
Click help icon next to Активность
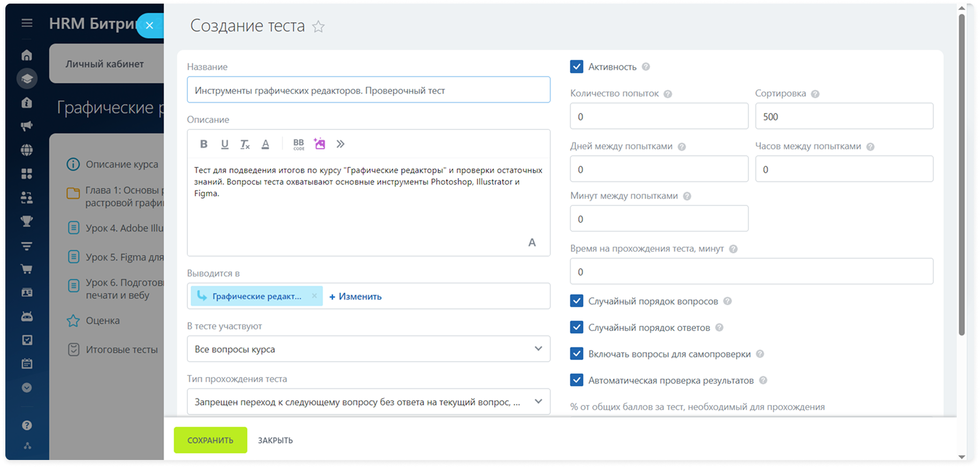(646, 67)
